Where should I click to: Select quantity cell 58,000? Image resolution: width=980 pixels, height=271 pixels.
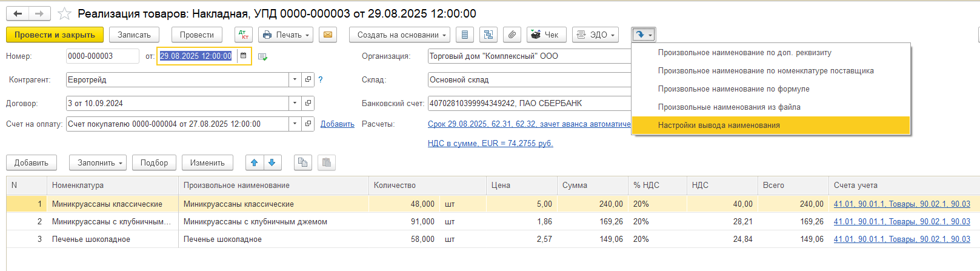click(x=404, y=239)
